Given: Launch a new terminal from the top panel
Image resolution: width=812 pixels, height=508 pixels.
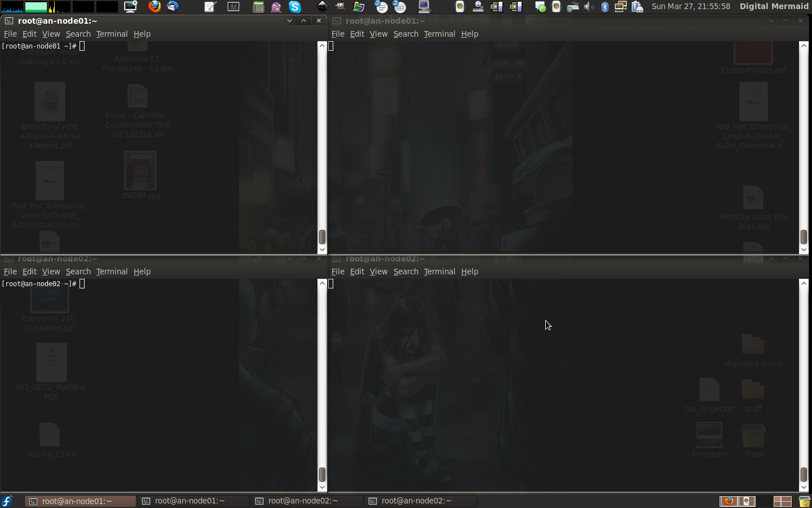Looking at the screenshot, I should (233, 7).
